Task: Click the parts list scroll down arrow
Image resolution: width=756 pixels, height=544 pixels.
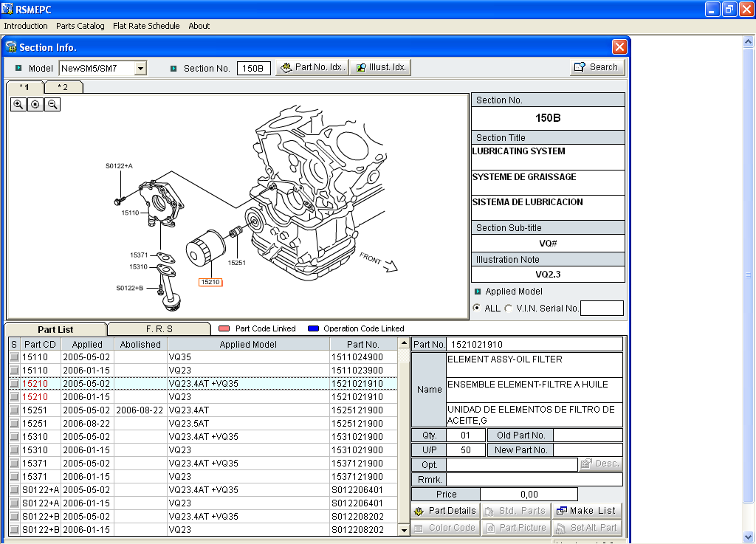Action: pyautogui.click(x=404, y=530)
